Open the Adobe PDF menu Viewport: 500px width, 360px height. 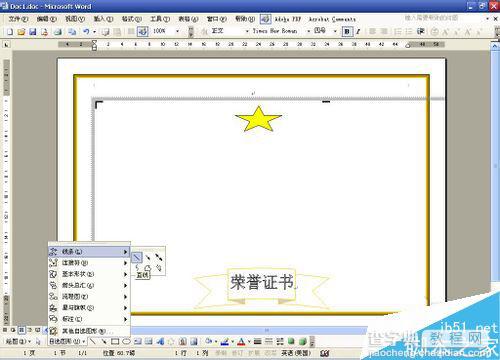pyautogui.click(x=288, y=19)
